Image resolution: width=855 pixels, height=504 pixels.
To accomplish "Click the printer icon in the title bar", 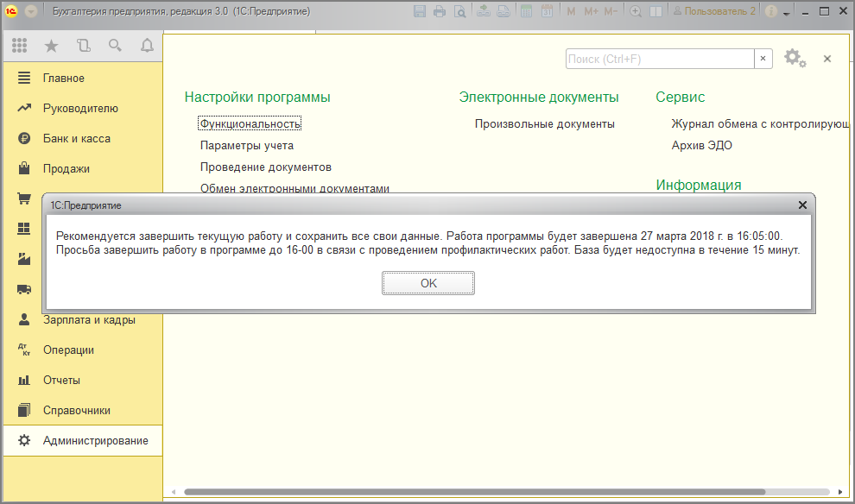I will (440, 12).
